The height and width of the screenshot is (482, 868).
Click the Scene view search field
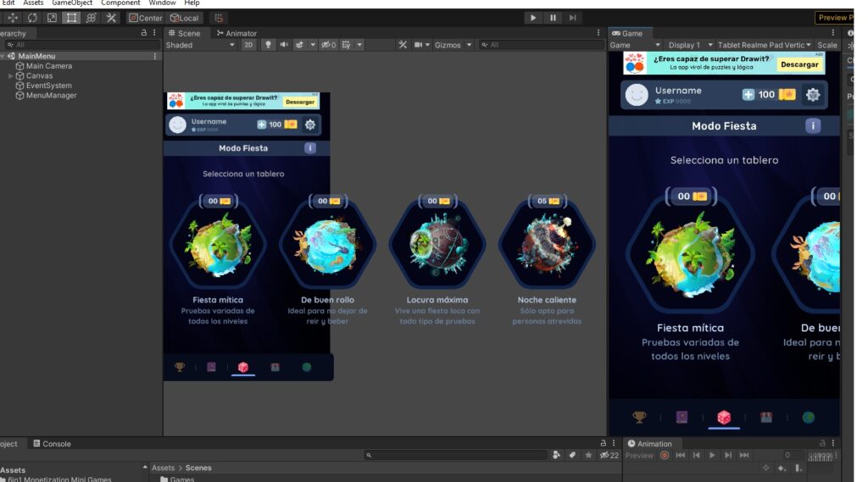point(542,45)
